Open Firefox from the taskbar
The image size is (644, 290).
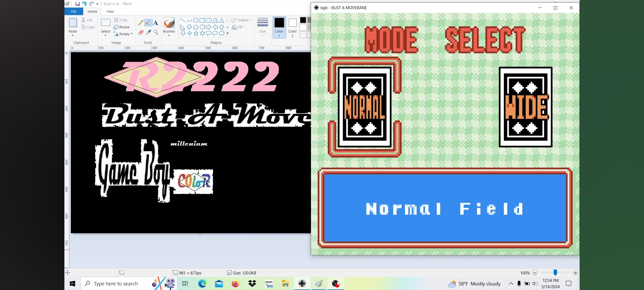click(235, 284)
